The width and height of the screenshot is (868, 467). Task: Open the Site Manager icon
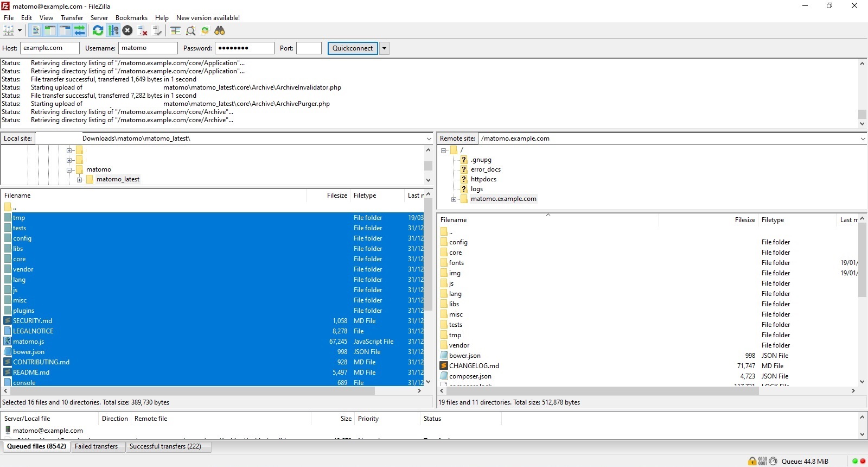(x=9, y=31)
